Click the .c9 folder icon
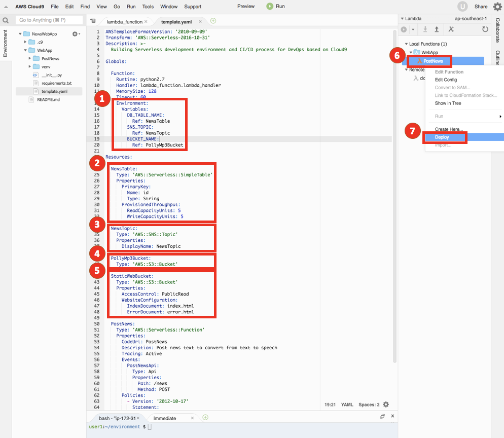The image size is (504, 438). click(31, 42)
